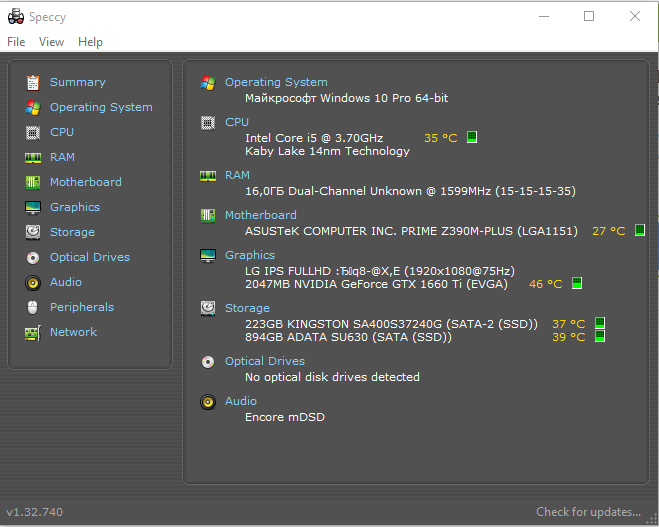Image resolution: width=659 pixels, height=527 pixels.
Task: Open the File menu
Action: coord(16,42)
